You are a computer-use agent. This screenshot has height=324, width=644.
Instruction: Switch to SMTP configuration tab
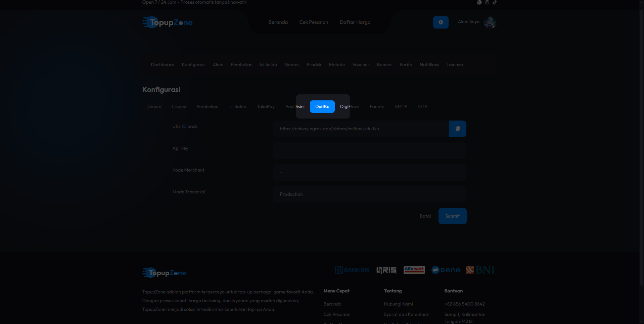point(401,106)
